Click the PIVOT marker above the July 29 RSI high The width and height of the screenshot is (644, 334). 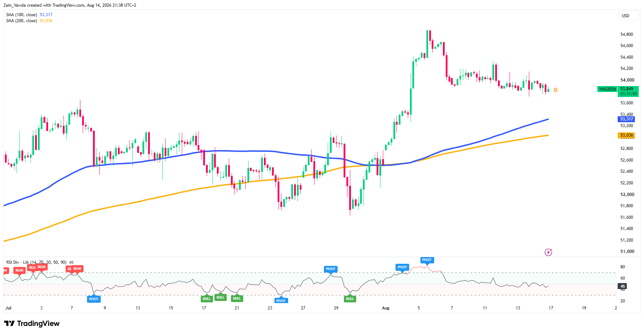click(331, 269)
